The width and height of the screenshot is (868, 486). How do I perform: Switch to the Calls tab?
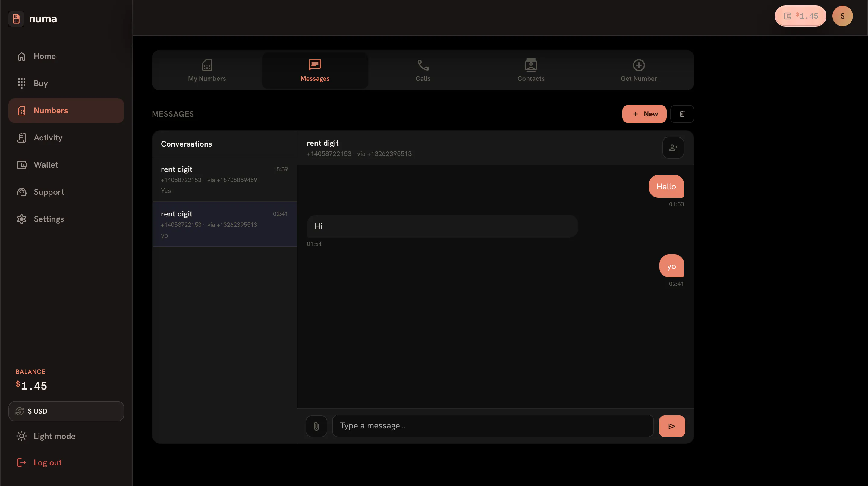423,71
